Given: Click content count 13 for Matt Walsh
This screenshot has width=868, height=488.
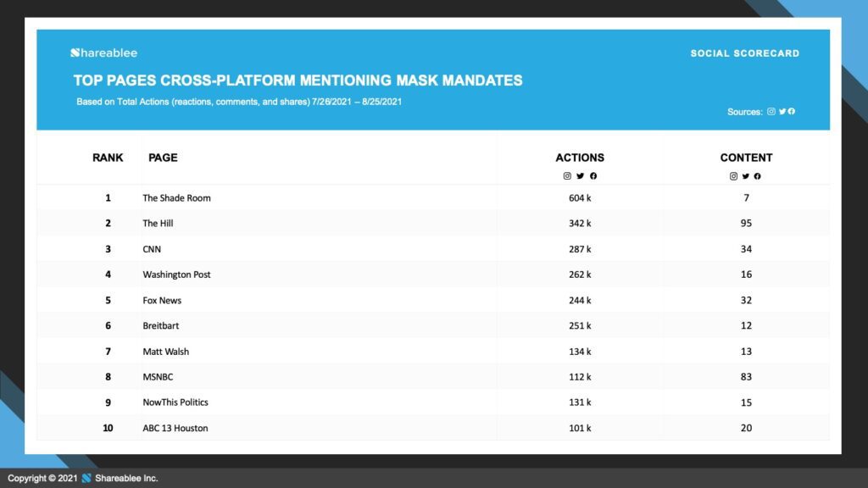Looking at the screenshot, I should (746, 352).
